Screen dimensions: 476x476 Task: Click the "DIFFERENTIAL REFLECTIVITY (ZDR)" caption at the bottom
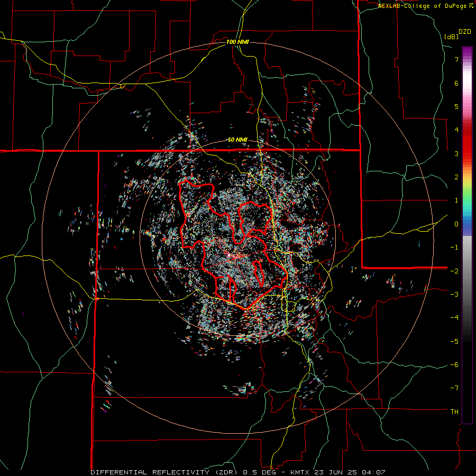click(165, 472)
